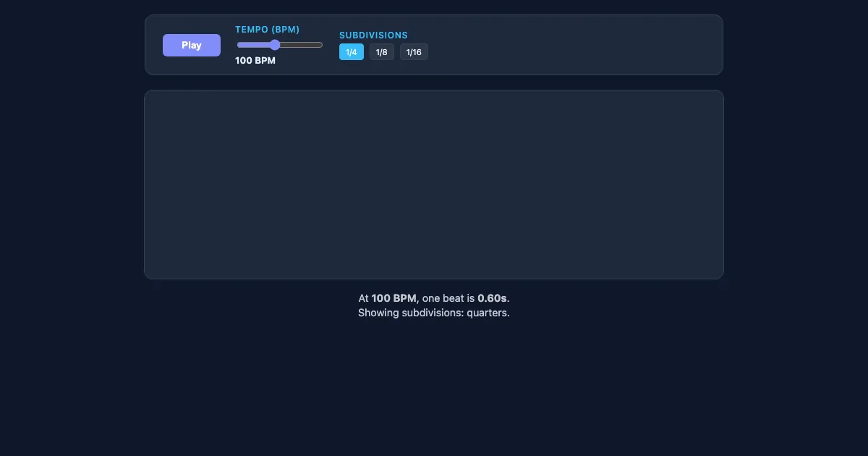Click the "Showing subdivisions: quarters." line
868x456 pixels.
434,313
